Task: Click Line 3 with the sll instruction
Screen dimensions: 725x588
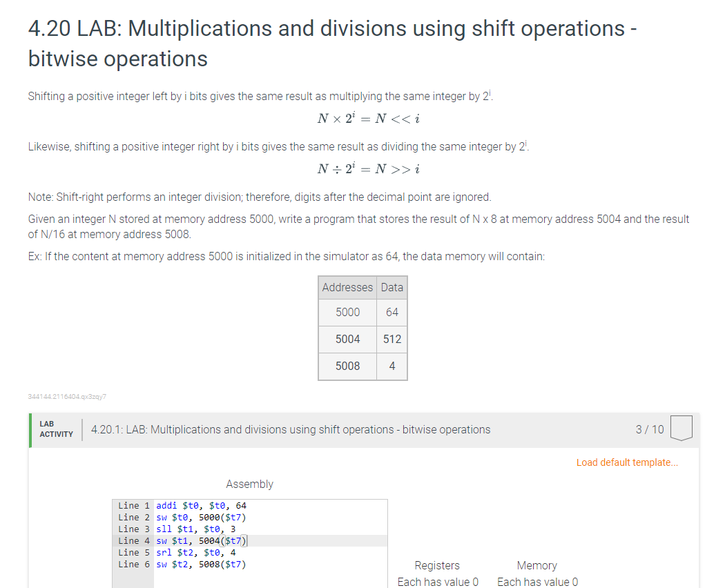Action: 195,529
